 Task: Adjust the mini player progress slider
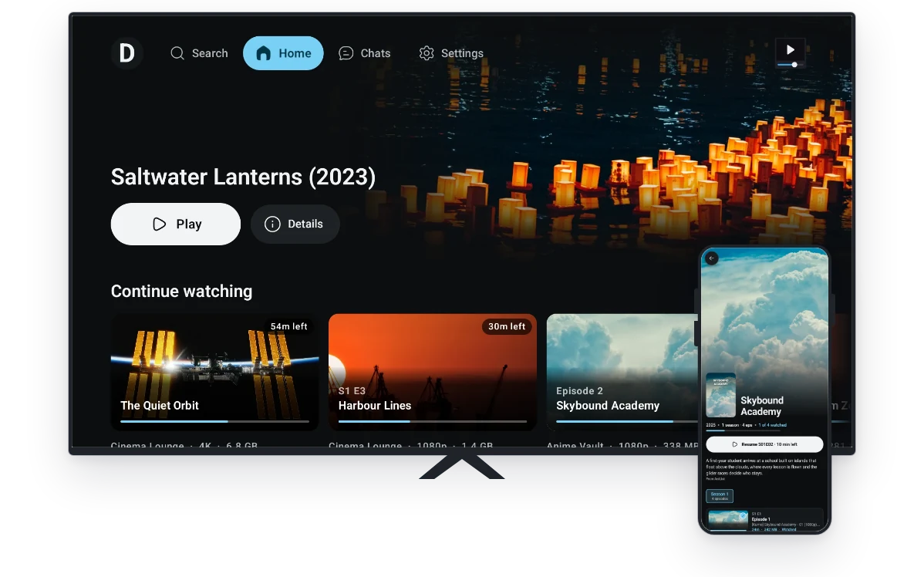[791, 65]
